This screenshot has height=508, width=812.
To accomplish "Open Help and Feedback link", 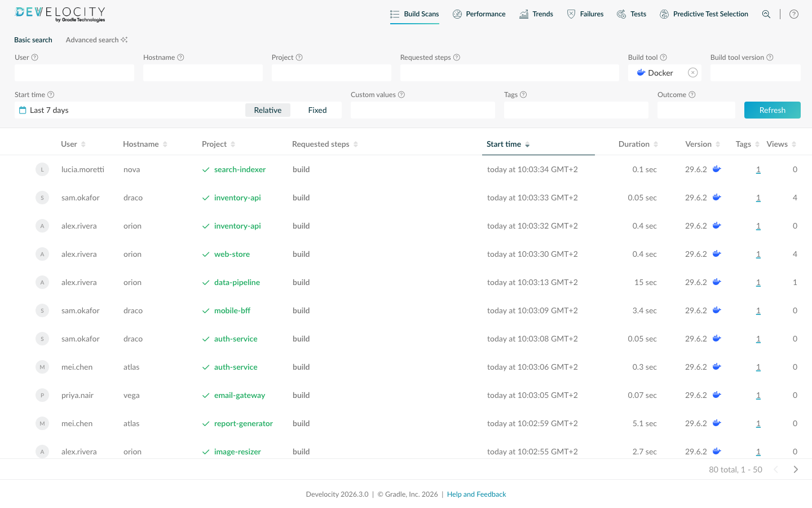I will 476,494.
